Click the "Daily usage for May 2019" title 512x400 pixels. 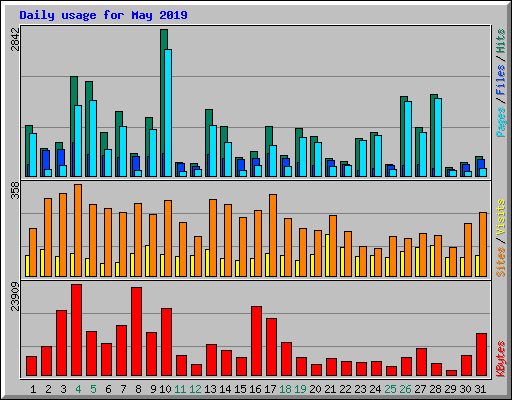pyautogui.click(x=103, y=15)
